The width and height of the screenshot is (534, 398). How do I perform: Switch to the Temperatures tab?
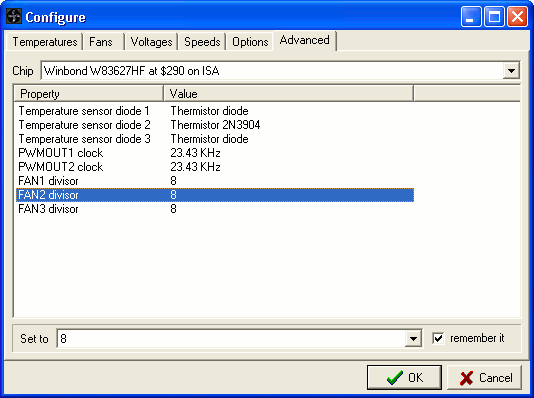(44, 42)
